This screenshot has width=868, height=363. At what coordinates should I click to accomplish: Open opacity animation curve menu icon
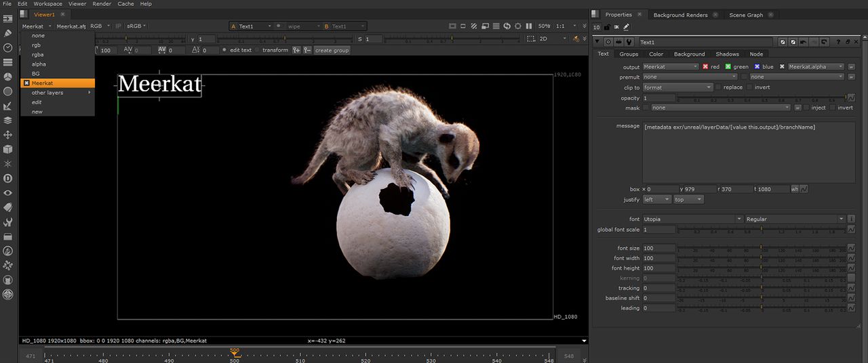[851, 98]
